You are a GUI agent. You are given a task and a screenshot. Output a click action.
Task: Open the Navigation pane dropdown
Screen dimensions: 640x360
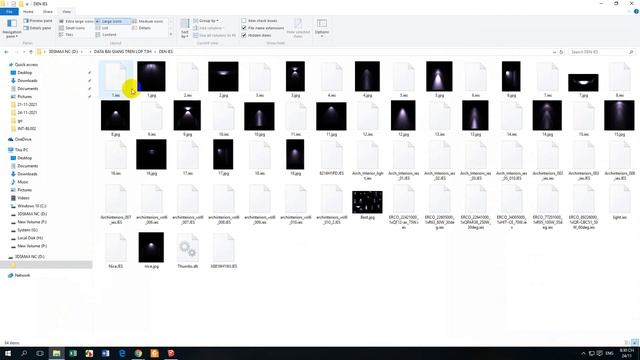click(x=11, y=28)
